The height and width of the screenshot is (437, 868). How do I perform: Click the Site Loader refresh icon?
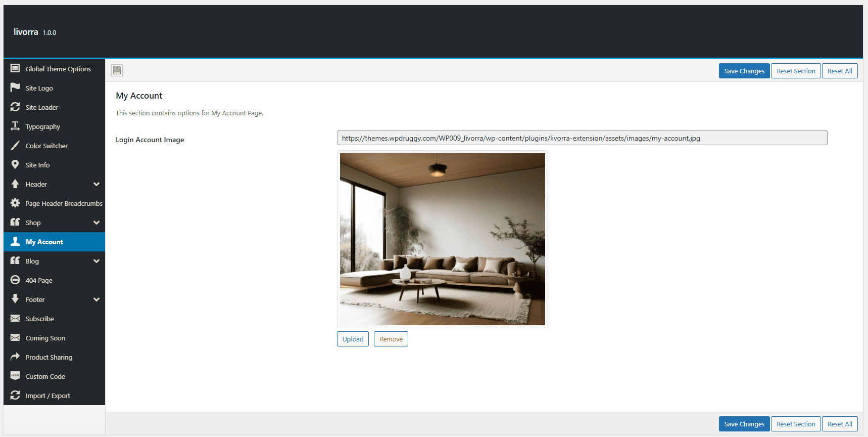point(15,107)
